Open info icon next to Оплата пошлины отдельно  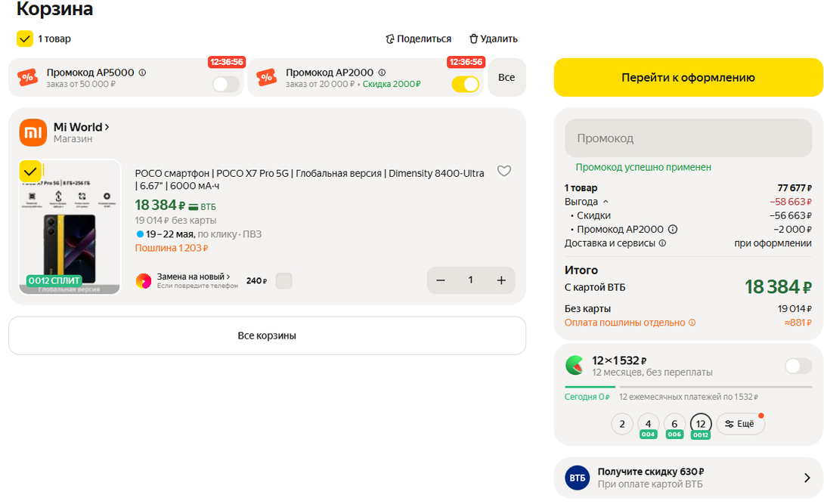(x=692, y=323)
